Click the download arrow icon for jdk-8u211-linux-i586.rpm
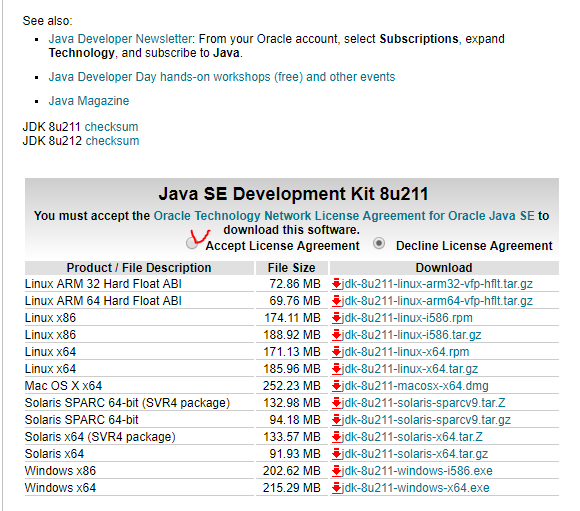Viewport: 580px width, 511px height. pyautogui.click(x=336, y=318)
